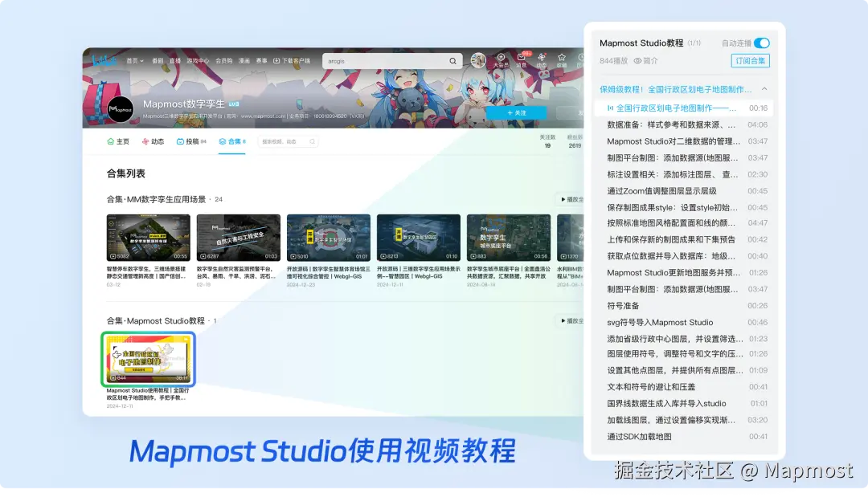The height and width of the screenshot is (497, 868).
Task: Open the 全国行政区划电子地图制作 tutorial thumbnail
Action: click(149, 360)
